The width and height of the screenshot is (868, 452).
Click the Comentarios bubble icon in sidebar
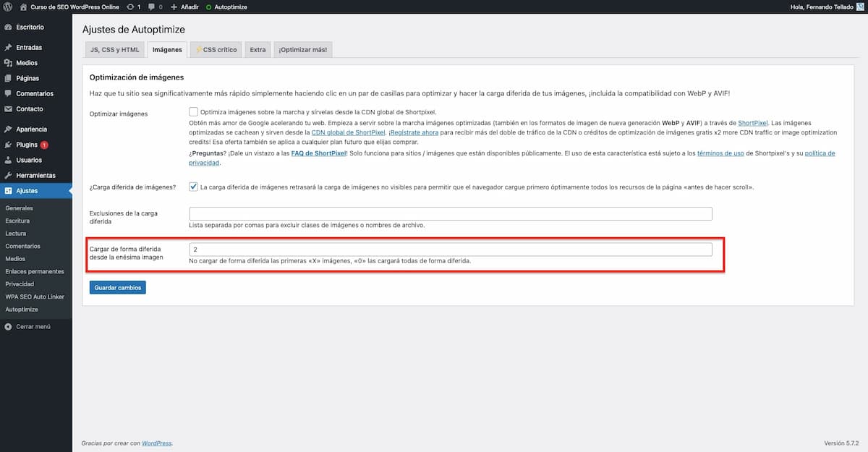coord(8,93)
